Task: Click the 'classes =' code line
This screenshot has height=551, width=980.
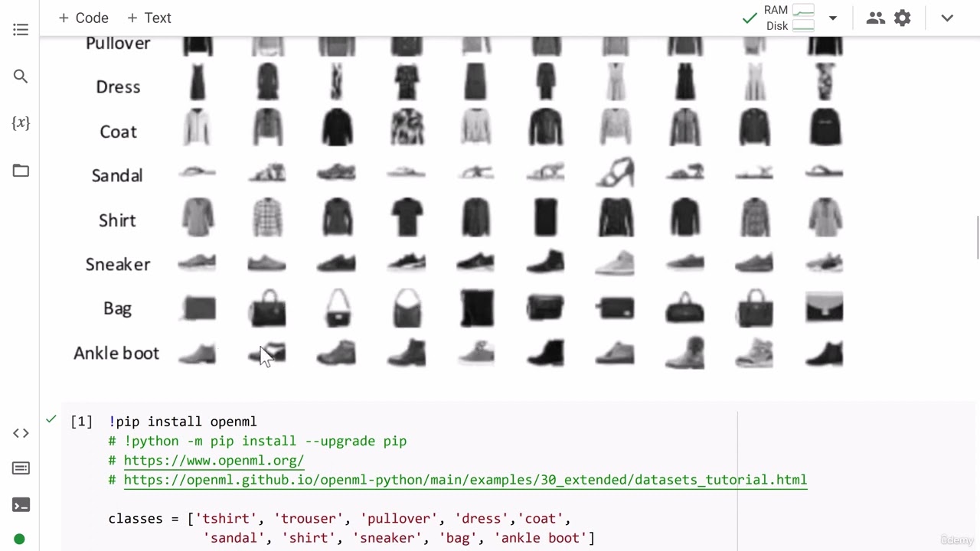Action: tap(340, 519)
